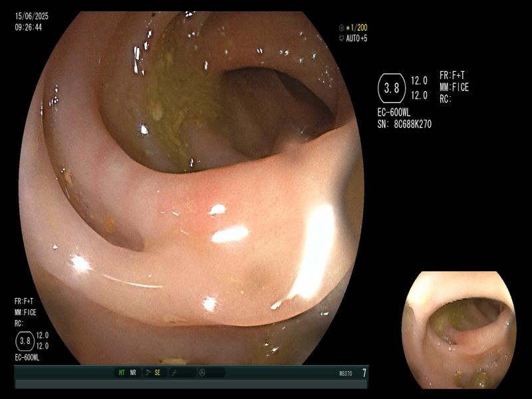Click the RC: label at lower left
This screenshot has height=399, width=532.
coord(19,324)
